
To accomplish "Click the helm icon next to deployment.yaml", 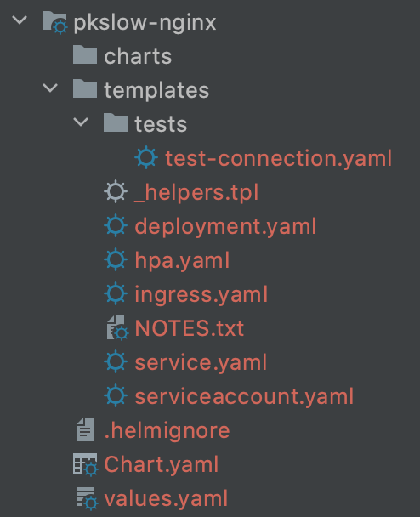I will point(116,225).
